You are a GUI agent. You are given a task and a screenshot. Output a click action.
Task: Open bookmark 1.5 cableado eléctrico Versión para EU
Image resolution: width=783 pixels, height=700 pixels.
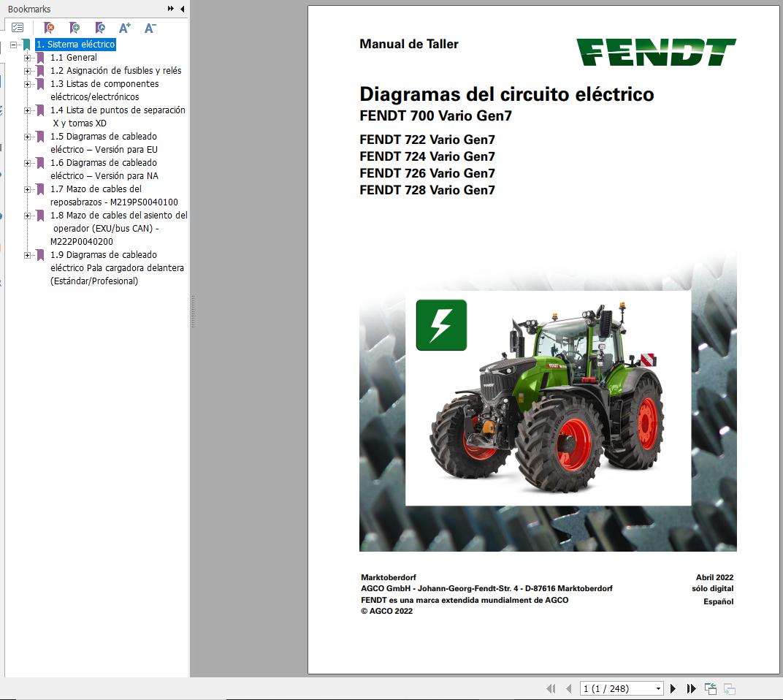click(104, 143)
